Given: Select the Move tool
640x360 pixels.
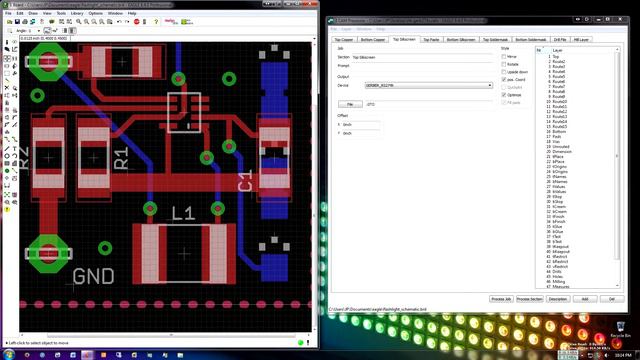Looking at the screenshot, I should (x=7, y=58).
